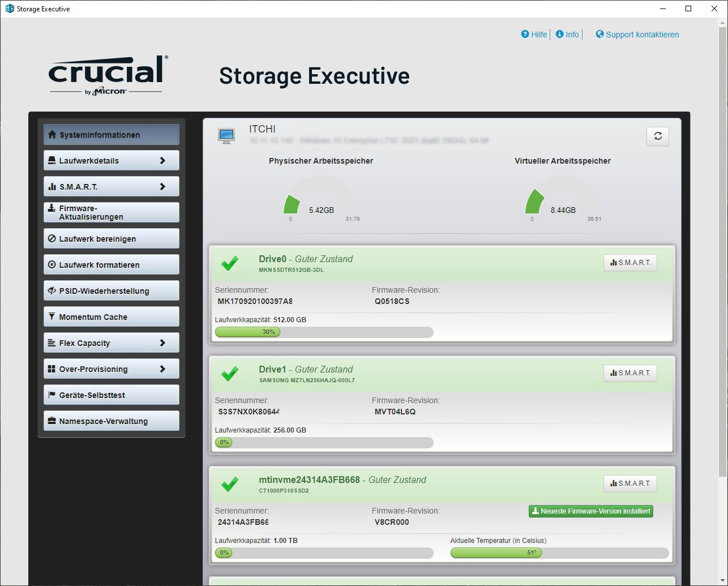The image size is (728, 586).
Task: Expand the Flex Capacity chevron
Action: (x=162, y=343)
